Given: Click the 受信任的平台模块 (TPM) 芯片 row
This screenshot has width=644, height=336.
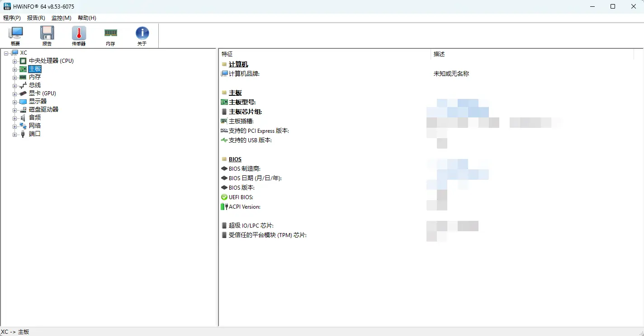Looking at the screenshot, I should click(268, 235).
